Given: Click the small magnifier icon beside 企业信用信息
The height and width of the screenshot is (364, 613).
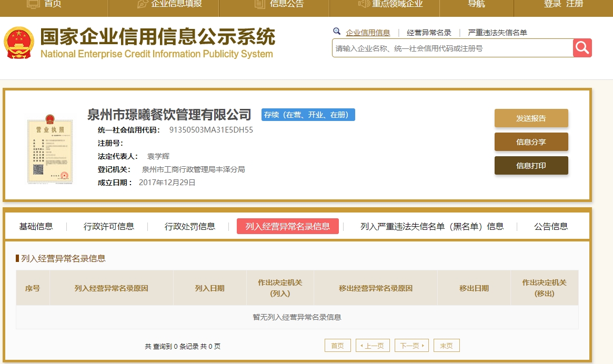Looking at the screenshot, I should [337, 31].
